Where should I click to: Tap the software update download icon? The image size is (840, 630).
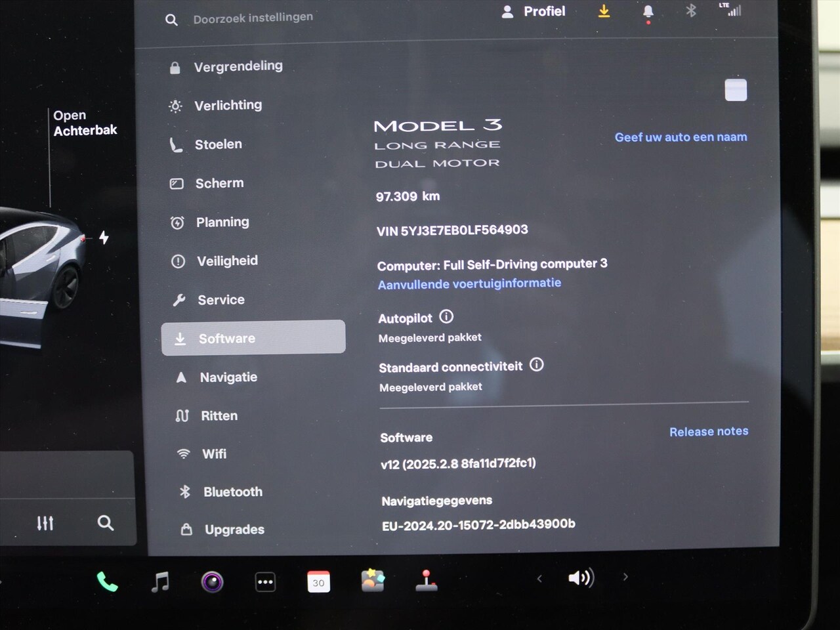[x=604, y=12]
